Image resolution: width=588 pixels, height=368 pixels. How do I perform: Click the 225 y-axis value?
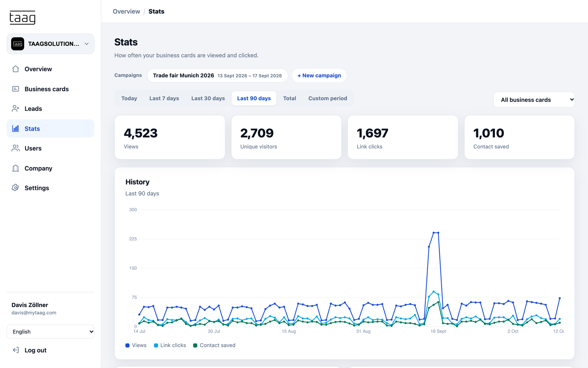[x=133, y=239]
